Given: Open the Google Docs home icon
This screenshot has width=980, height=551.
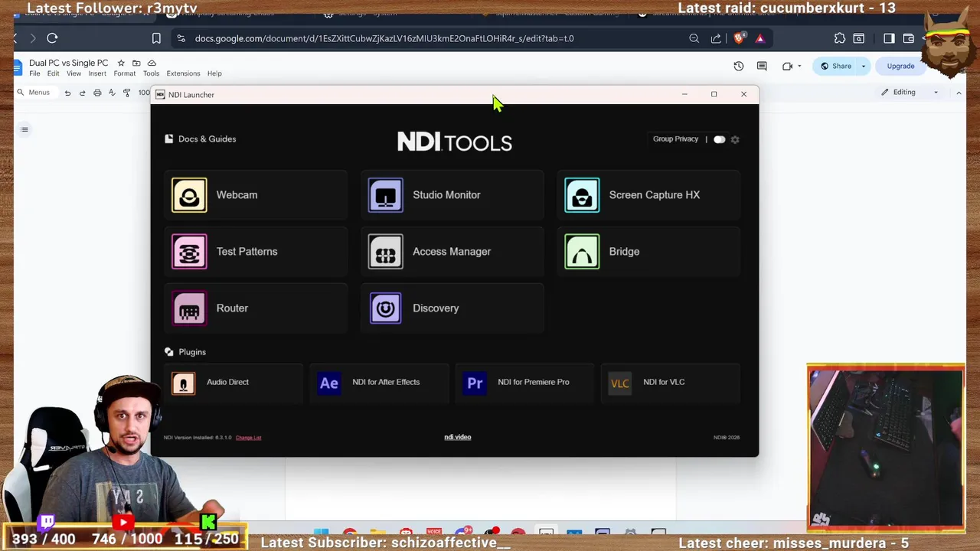Looking at the screenshot, I should [x=18, y=67].
